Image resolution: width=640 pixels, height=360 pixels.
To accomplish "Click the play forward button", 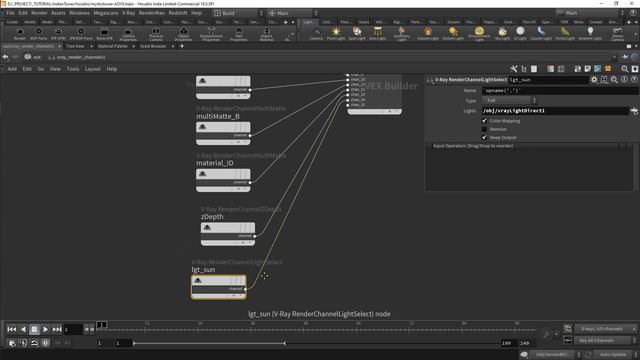I will [x=46, y=329].
